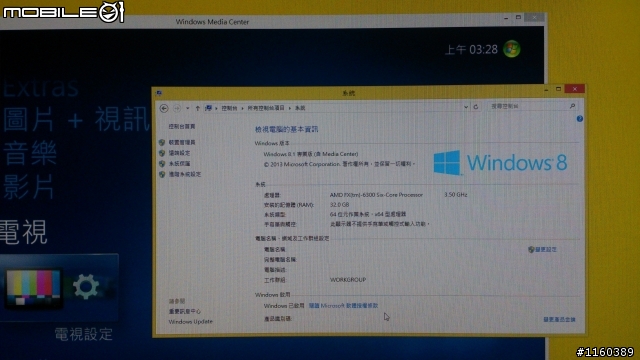
Task: Click 變更產品金鑰 (change product key) link
Action: 559,319
